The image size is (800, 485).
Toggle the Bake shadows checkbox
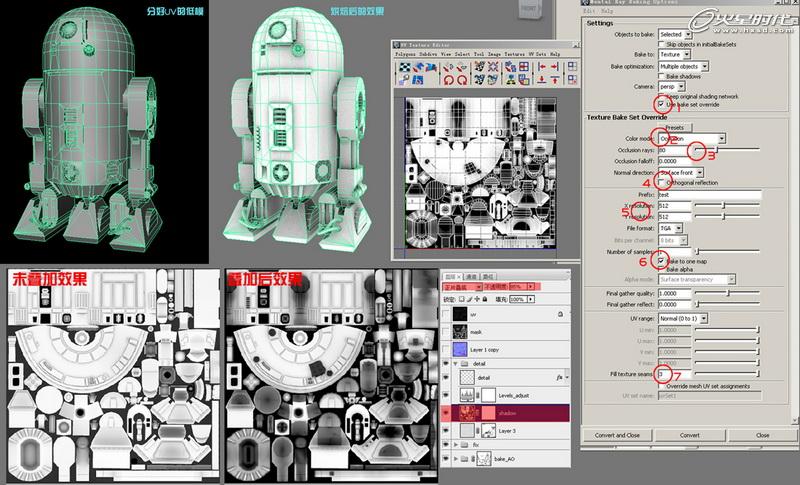(661, 76)
